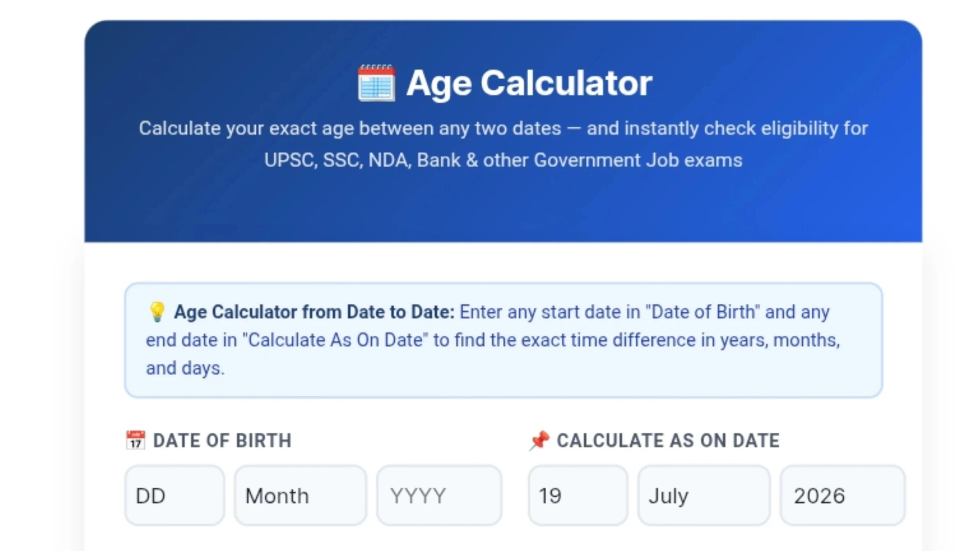The width and height of the screenshot is (980, 551).
Task: Click the CALCULATE AS ON DATE label
Action: click(x=668, y=440)
